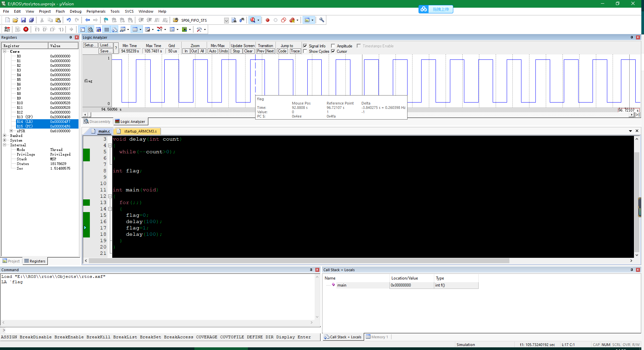Switch to the Memory 1 tab
Screen dimensions: 644x350
tap(377, 337)
